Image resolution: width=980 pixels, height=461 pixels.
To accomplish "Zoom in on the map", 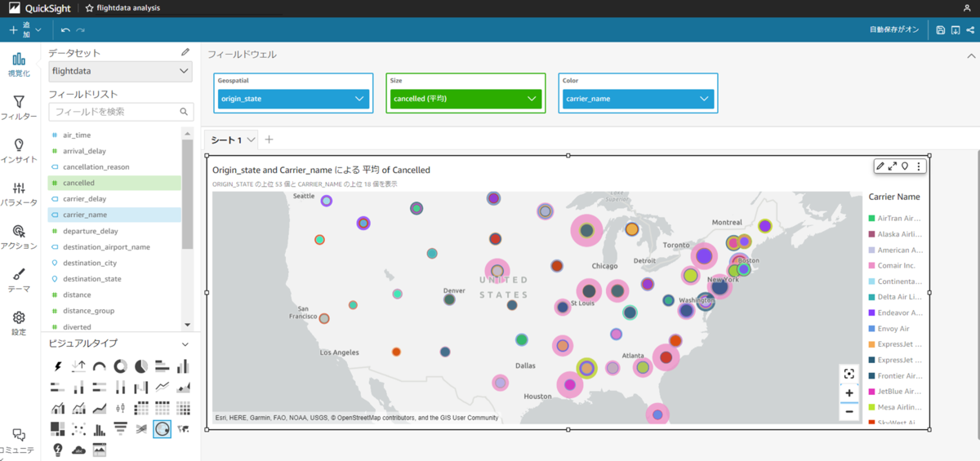I will [x=849, y=393].
